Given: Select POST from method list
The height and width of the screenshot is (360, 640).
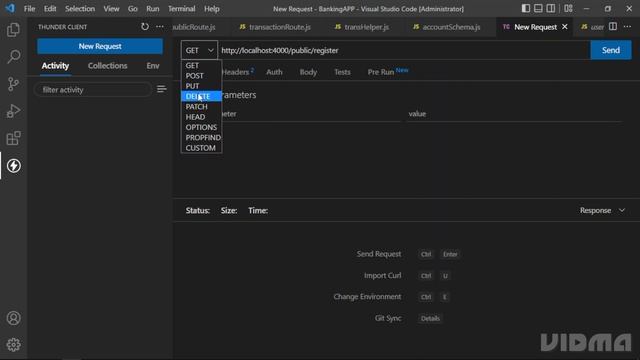Looking at the screenshot, I should click(x=201, y=76).
